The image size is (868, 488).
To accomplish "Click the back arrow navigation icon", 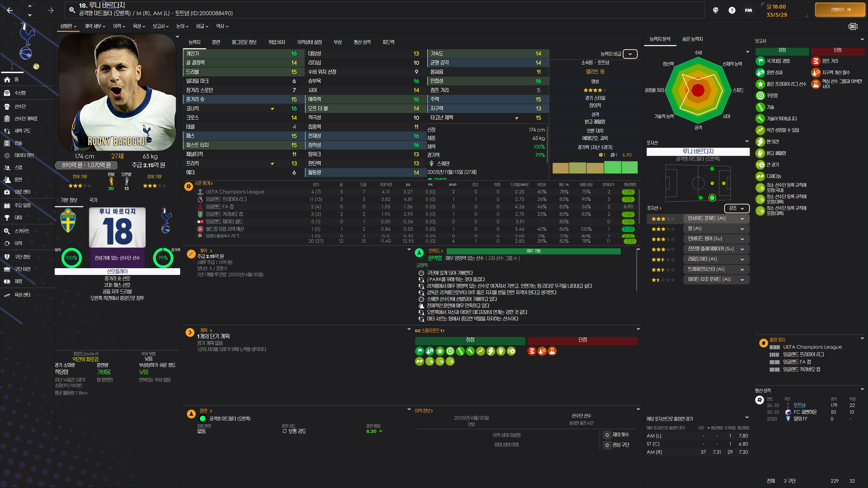I will (x=10, y=10).
